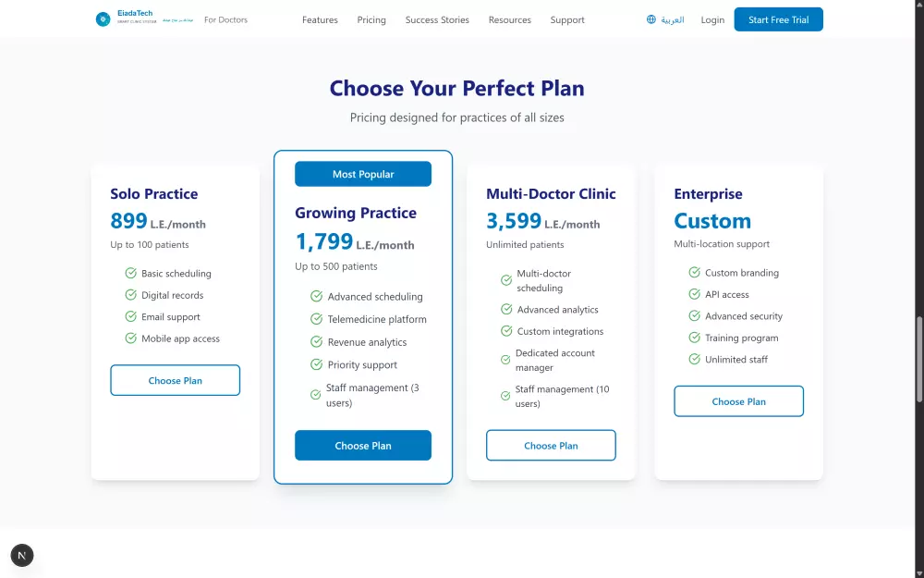The height and width of the screenshot is (578, 924).
Task: Click the EiadaTech logo icon
Action: click(103, 18)
